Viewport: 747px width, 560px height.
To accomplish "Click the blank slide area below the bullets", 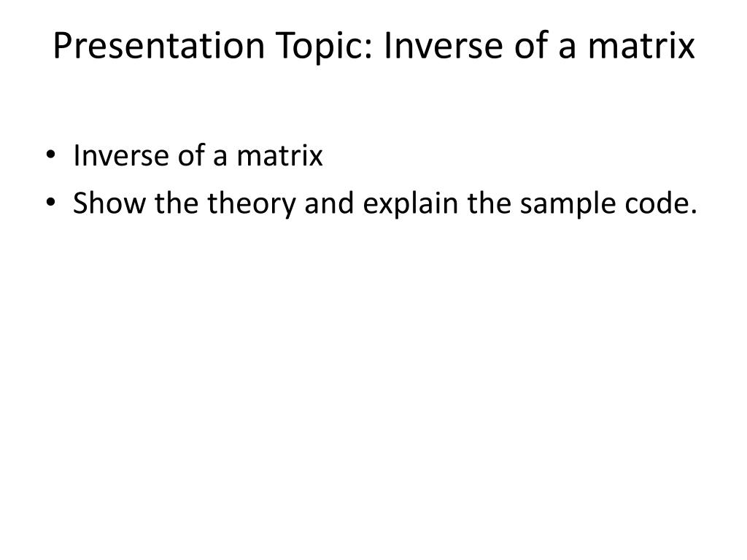I will click(373, 381).
